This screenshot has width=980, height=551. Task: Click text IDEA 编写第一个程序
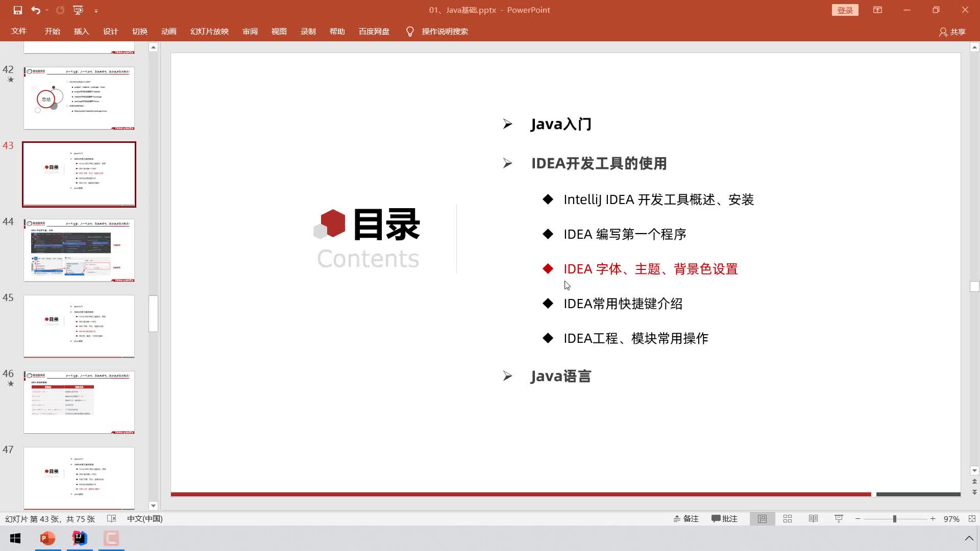click(625, 234)
